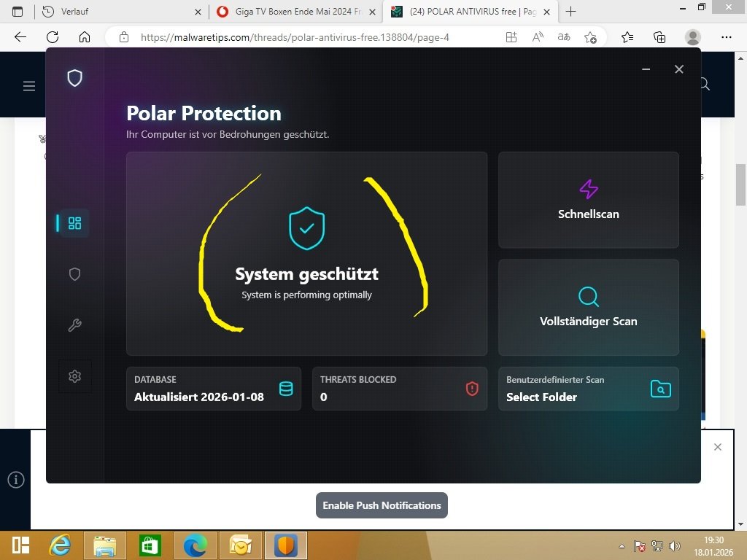
Task: Open the volume control in system tray
Action: pyautogui.click(x=675, y=546)
